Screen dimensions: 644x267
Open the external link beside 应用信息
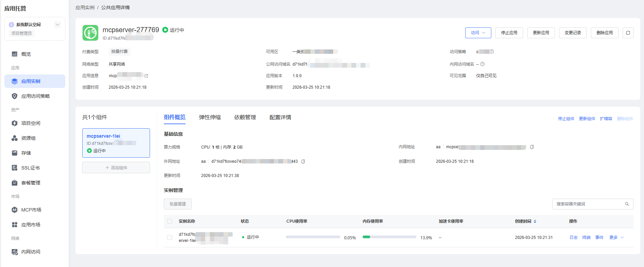[x=146, y=76]
